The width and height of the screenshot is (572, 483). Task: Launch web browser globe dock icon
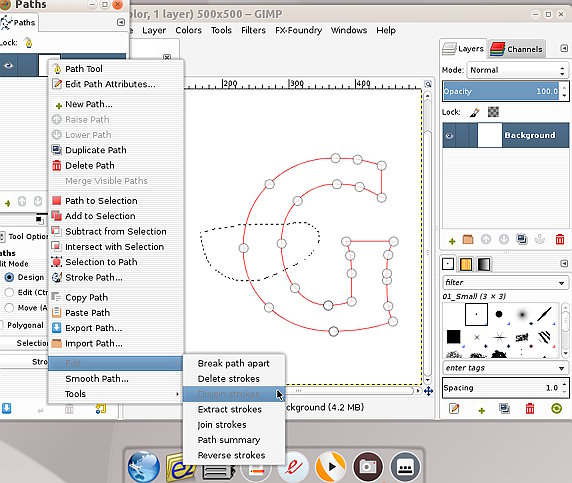(x=143, y=467)
